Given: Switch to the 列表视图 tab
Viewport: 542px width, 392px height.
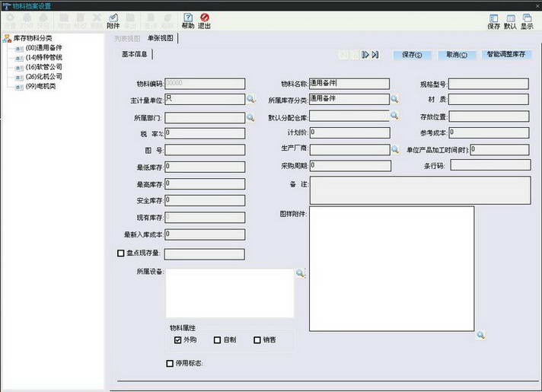Looking at the screenshot, I should click(127, 38).
